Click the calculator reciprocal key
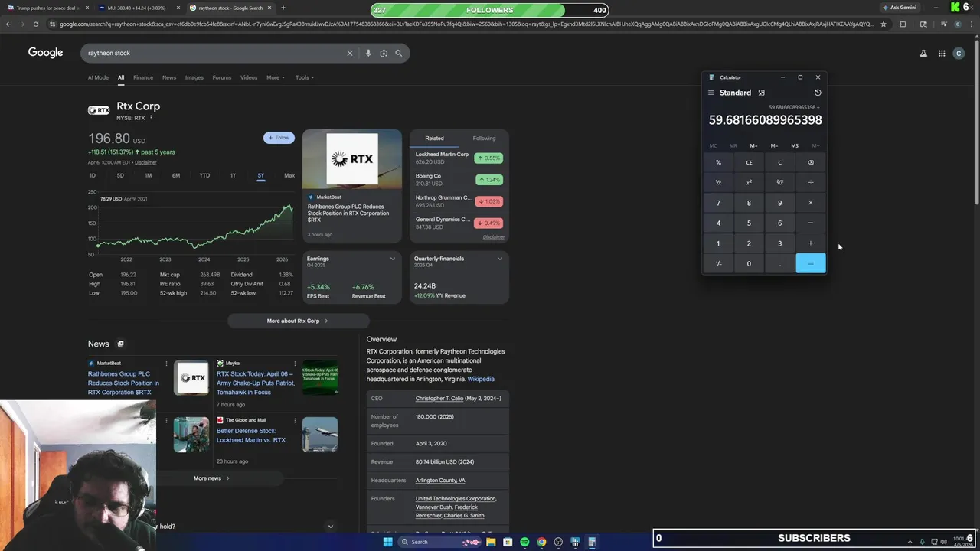The height and width of the screenshot is (551, 980). (718, 182)
